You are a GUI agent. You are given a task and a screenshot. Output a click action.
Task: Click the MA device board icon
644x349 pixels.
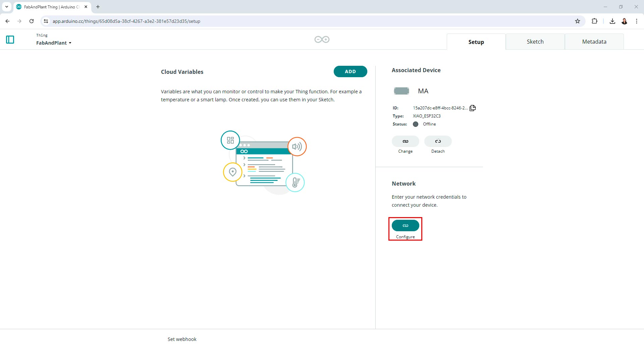coord(401,91)
